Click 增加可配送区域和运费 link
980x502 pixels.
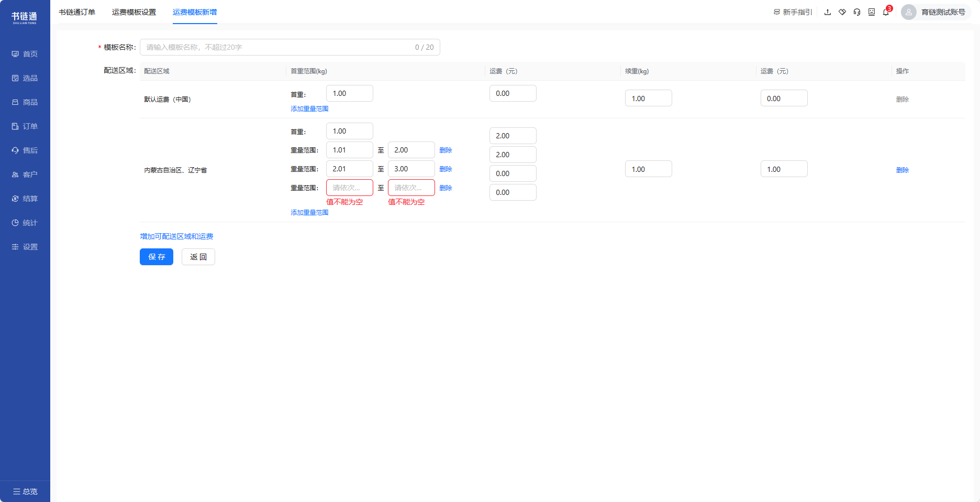coord(176,237)
